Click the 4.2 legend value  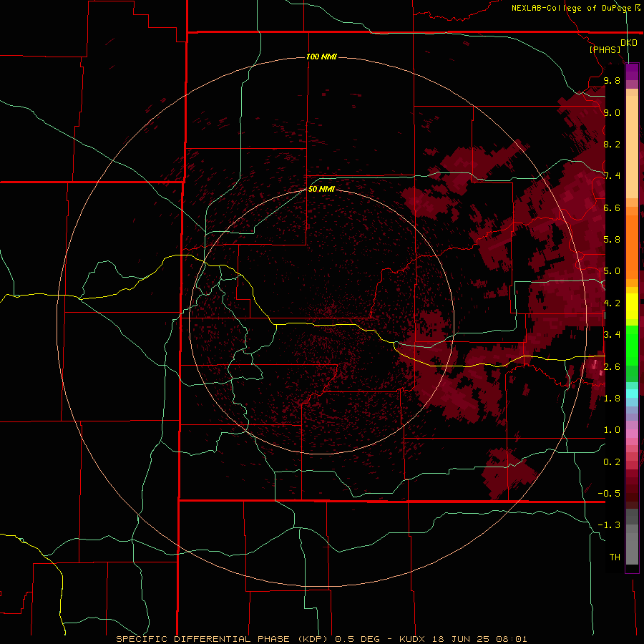[612, 303]
